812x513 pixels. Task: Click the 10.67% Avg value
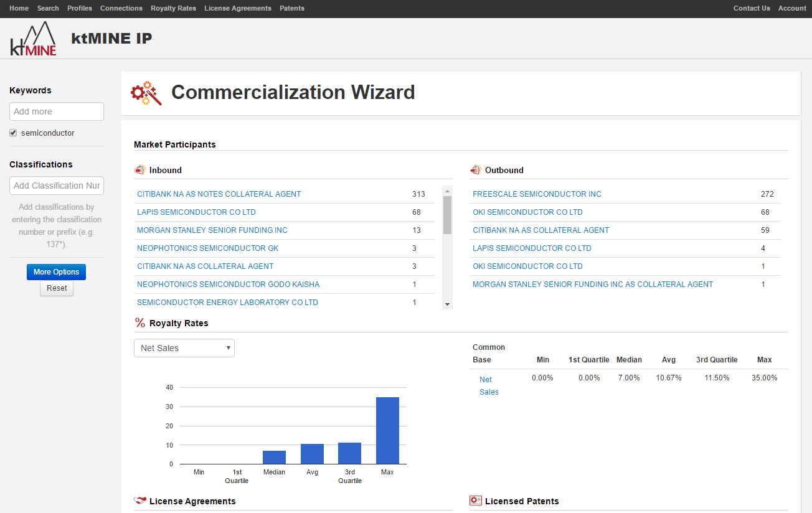click(669, 378)
